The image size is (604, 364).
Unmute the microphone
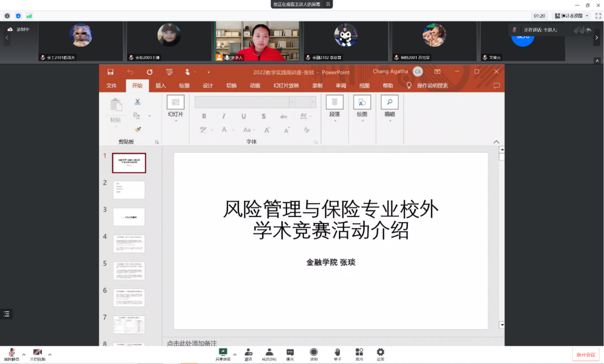point(12,354)
